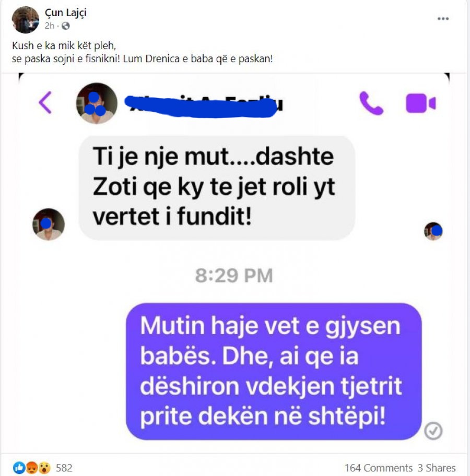This screenshot has height=476, width=470.
Task: Start a video call with camera icon
Action: click(421, 103)
